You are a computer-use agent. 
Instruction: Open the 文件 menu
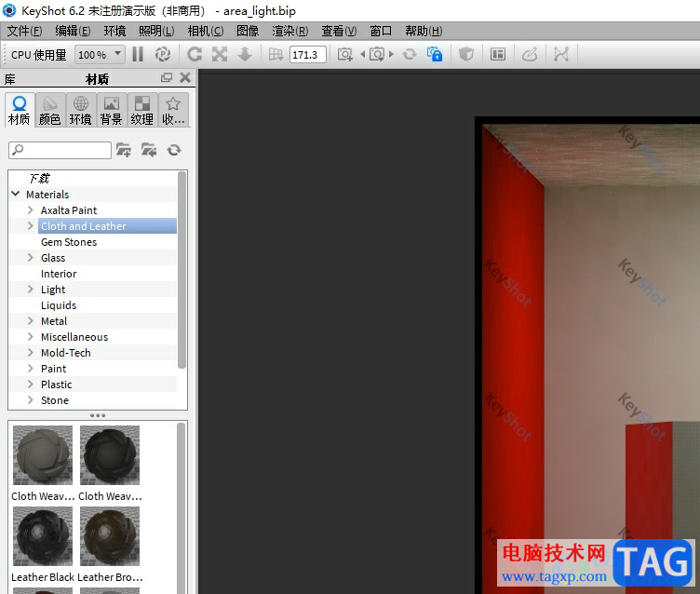tap(24, 31)
